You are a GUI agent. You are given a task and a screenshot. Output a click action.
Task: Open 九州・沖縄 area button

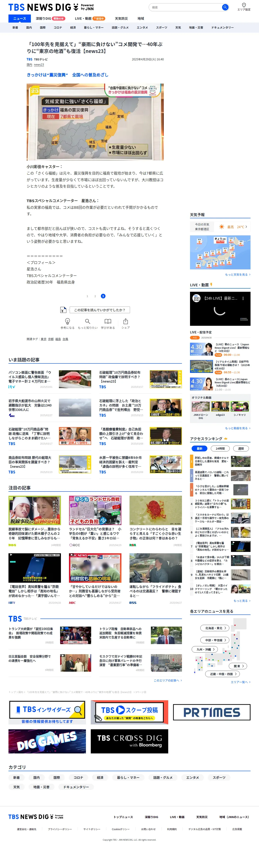coord(205,649)
